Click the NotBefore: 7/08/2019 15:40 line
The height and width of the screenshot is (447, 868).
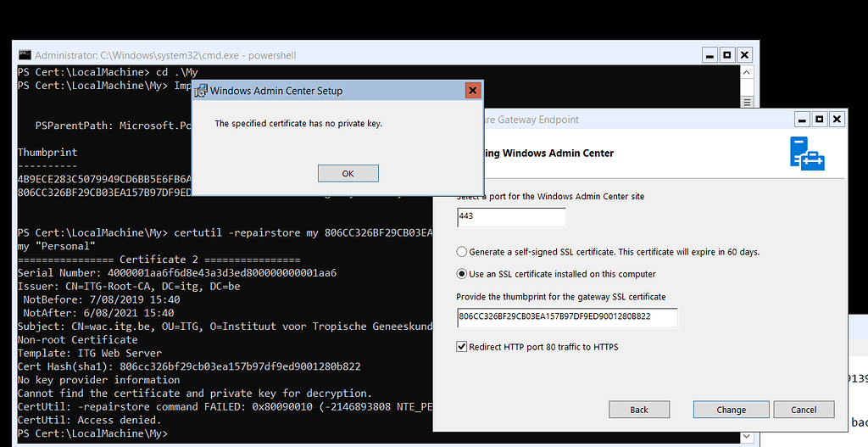click(x=102, y=299)
